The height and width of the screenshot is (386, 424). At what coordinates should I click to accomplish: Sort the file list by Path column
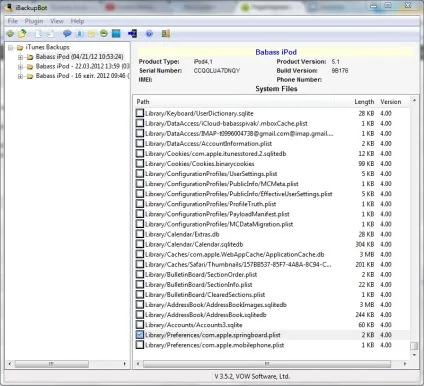coord(234,102)
